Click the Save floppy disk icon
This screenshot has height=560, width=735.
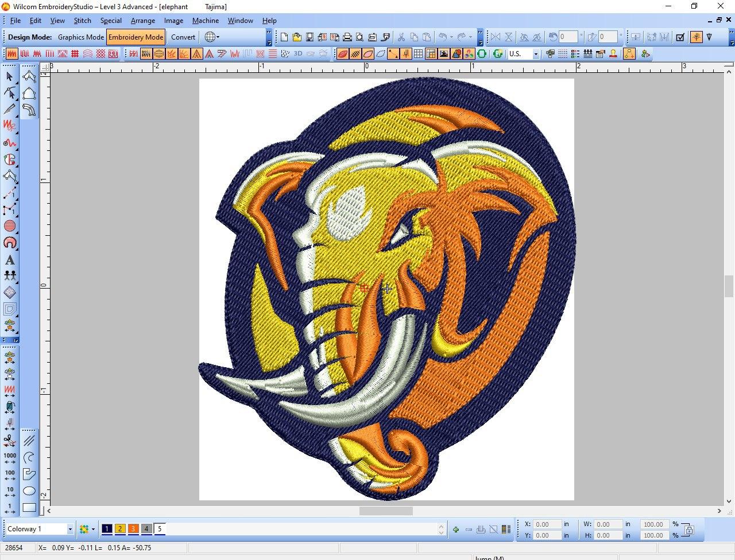310,37
